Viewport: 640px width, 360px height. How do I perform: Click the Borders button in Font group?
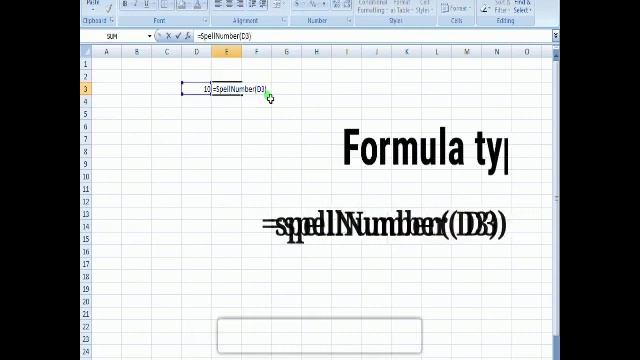[x=164, y=4]
